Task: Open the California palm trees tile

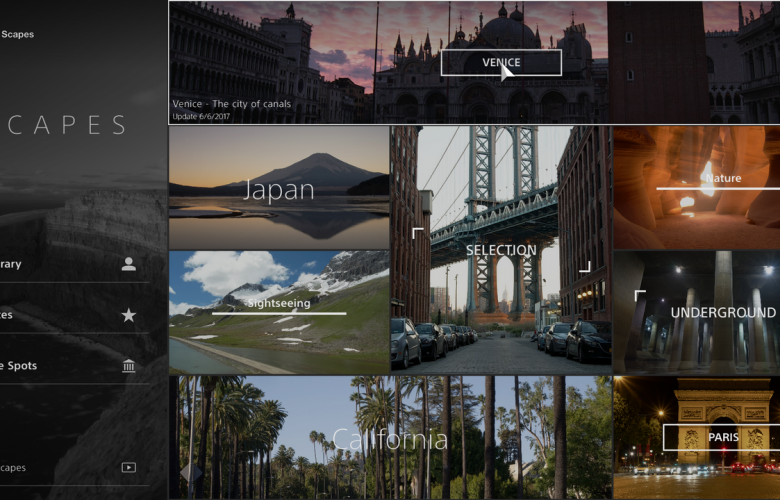Action: click(390, 438)
